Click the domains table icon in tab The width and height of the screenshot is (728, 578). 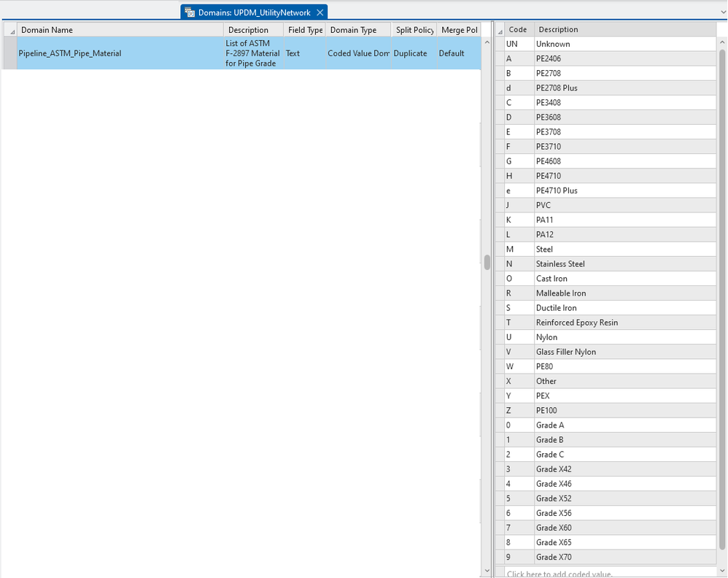[x=190, y=12]
